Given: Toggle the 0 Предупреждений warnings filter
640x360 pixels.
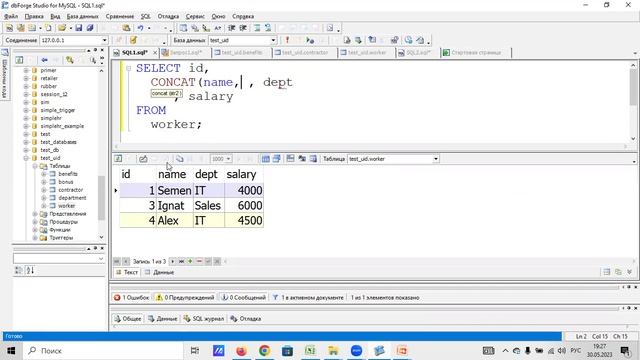Looking at the screenshot, I should pos(185,298).
